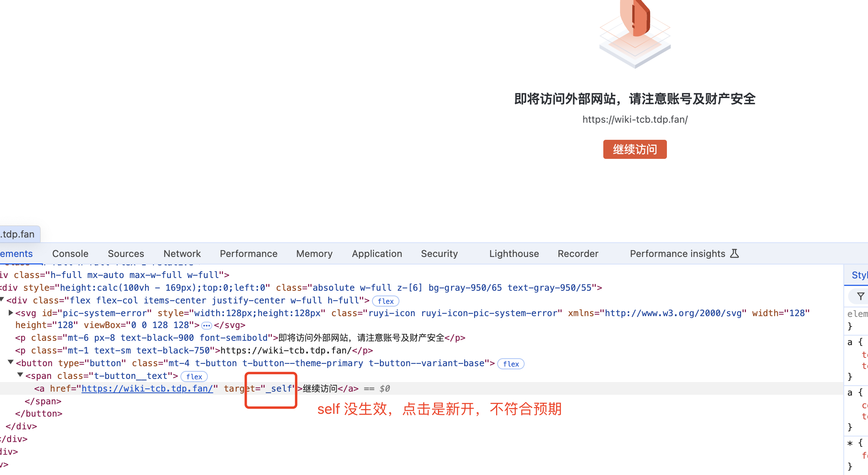
Task: Open the Console tab
Action: 70,254
